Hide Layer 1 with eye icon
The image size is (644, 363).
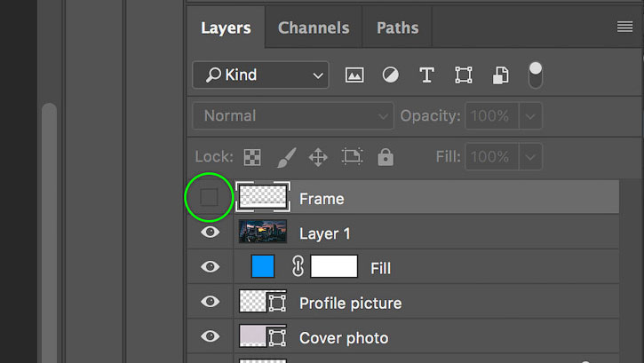pos(211,233)
